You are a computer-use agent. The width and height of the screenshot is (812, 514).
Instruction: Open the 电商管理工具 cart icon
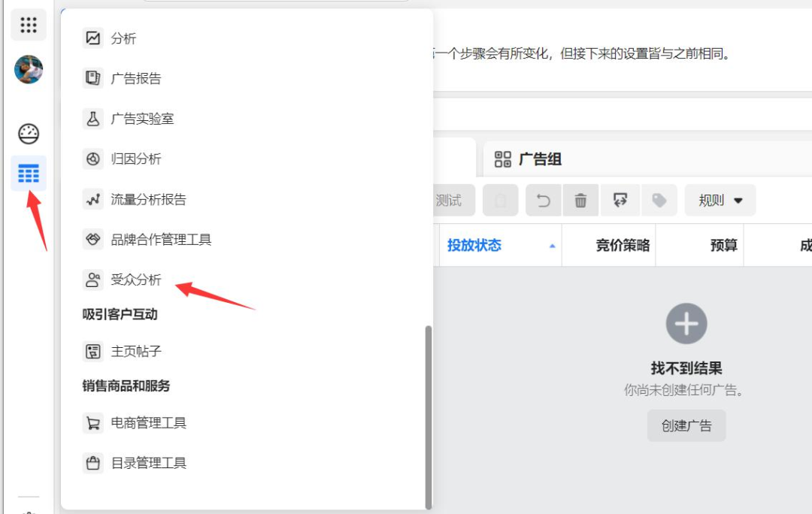(93, 422)
